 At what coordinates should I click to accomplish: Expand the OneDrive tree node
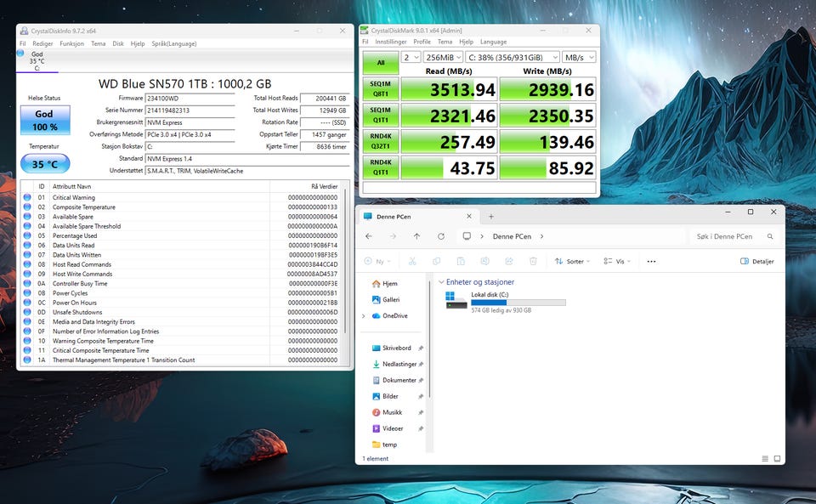point(363,315)
